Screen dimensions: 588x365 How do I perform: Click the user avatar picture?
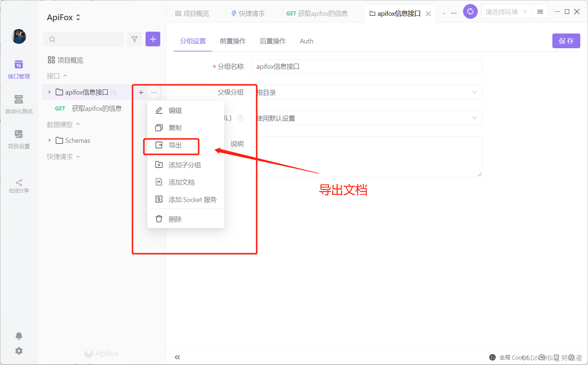tap(19, 36)
